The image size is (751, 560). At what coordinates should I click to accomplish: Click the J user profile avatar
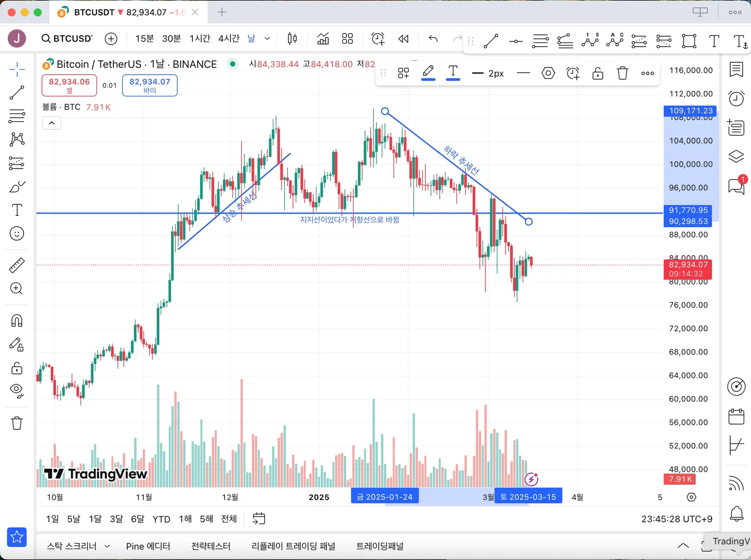tap(17, 39)
